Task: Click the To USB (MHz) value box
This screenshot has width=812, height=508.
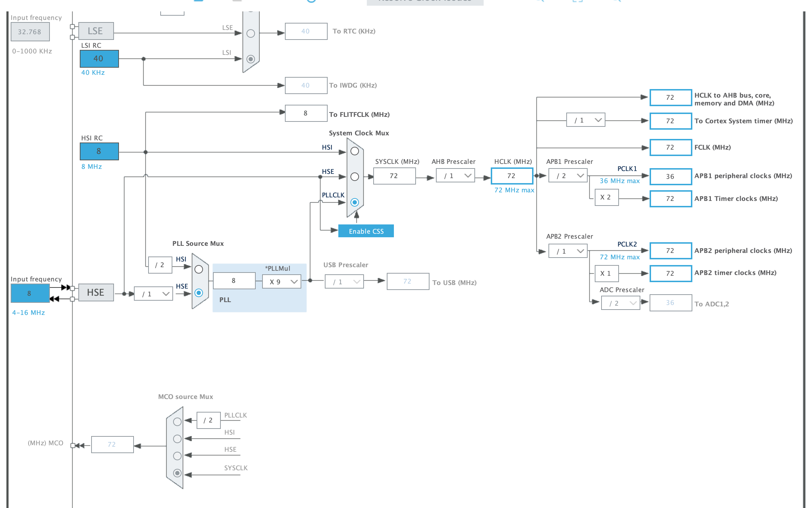Action: click(408, 281)
